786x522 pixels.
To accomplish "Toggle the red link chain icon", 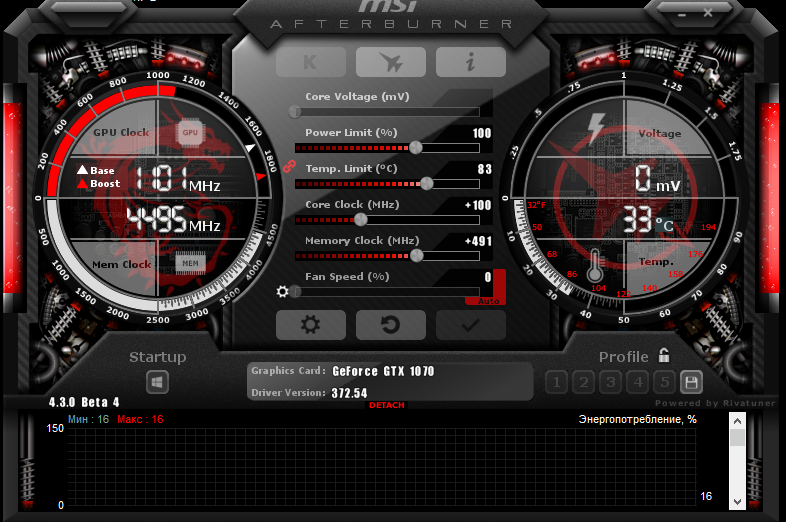I will pyautogui.click(x=289, y=166).
